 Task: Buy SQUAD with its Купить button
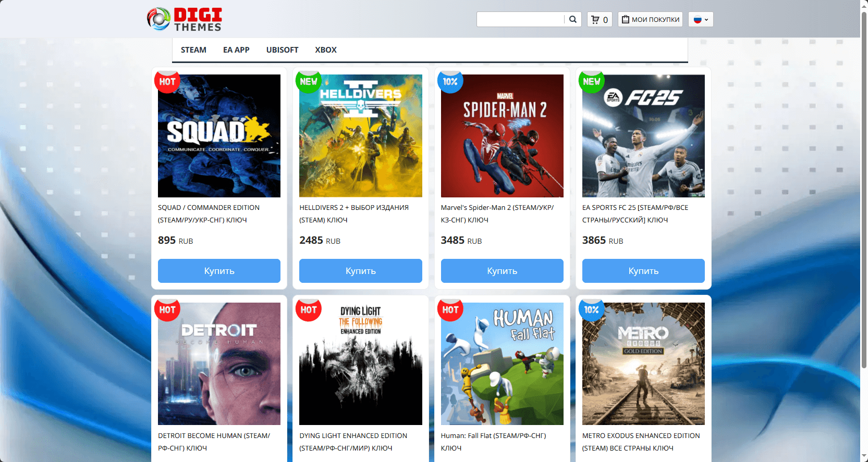click(219, 271)
